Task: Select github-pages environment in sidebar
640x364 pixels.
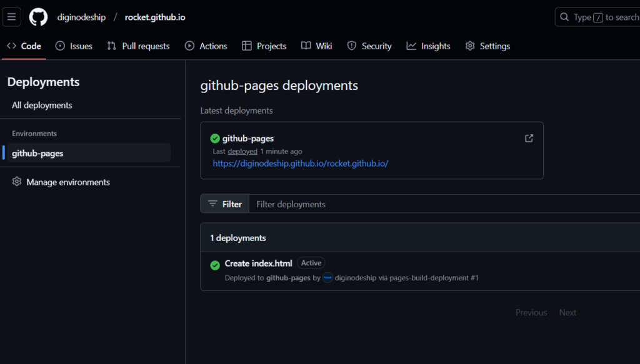Action: (x=37, y=154)
